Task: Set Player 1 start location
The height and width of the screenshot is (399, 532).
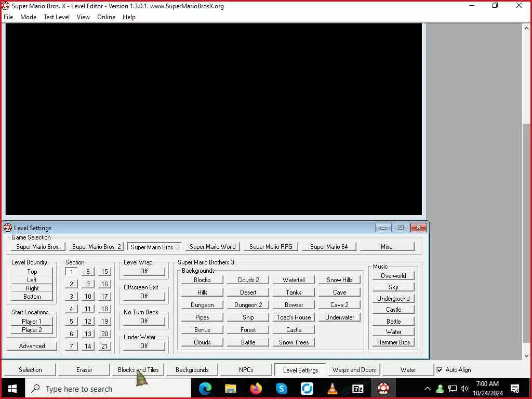Action: (32, 321)
